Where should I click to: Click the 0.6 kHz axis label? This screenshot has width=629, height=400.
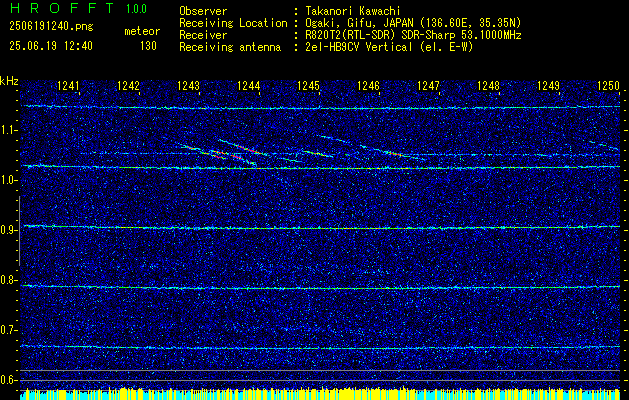point(8,380)
